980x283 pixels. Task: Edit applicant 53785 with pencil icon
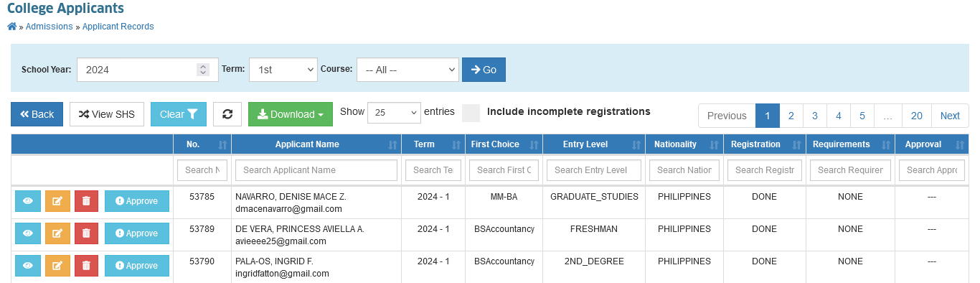click(57, 201)
